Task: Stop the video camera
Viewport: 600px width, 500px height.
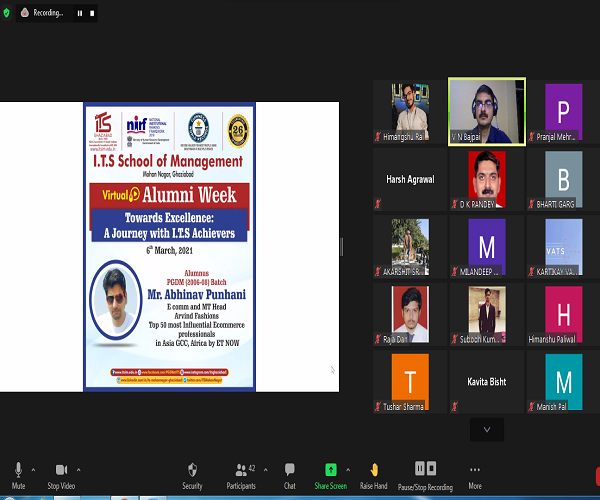Action: click(61, 476)
